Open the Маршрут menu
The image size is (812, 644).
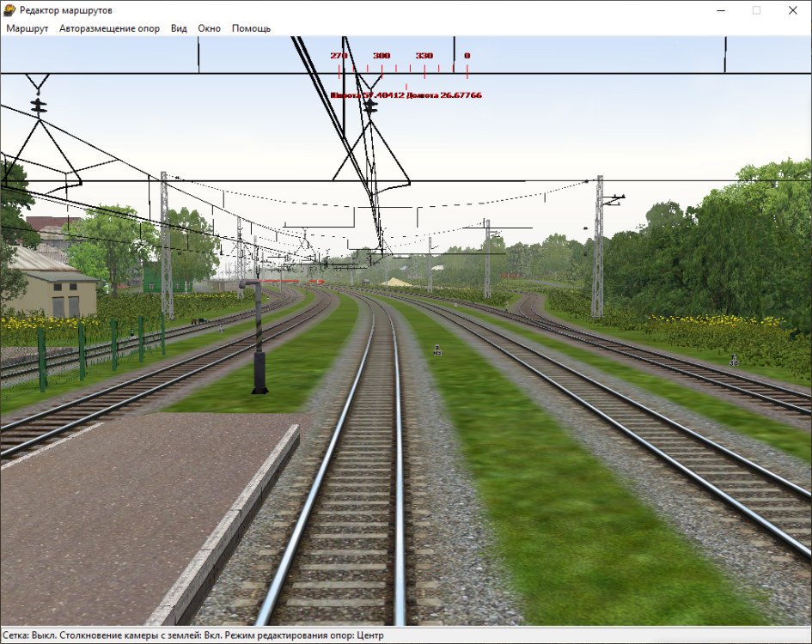[27, 28]
